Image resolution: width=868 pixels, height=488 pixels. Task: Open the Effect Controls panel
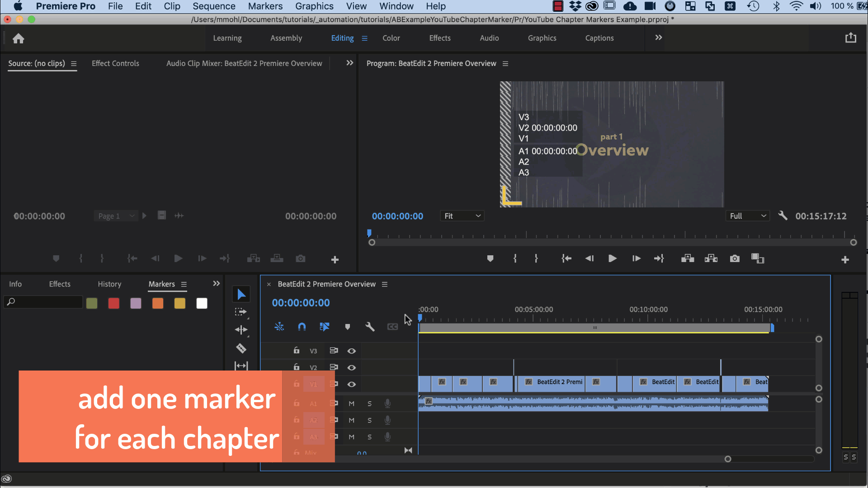[115, 63]
